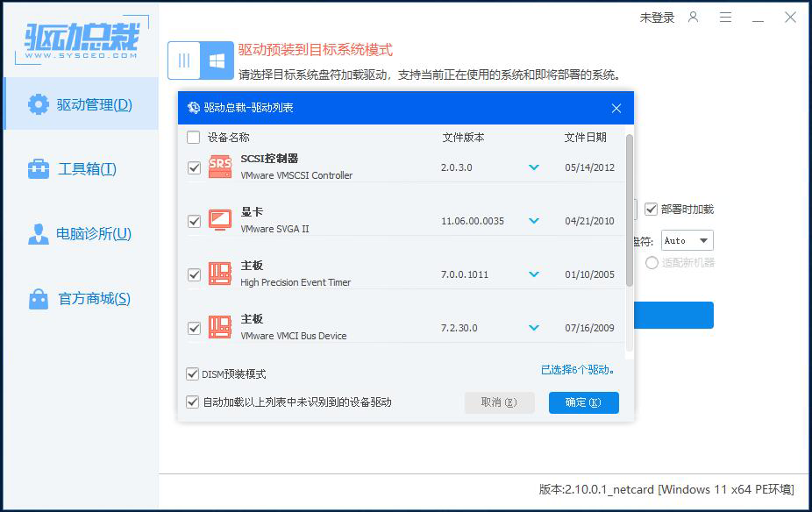Go to 工具箱(I) sidebar item

click(x=81, y=169)
